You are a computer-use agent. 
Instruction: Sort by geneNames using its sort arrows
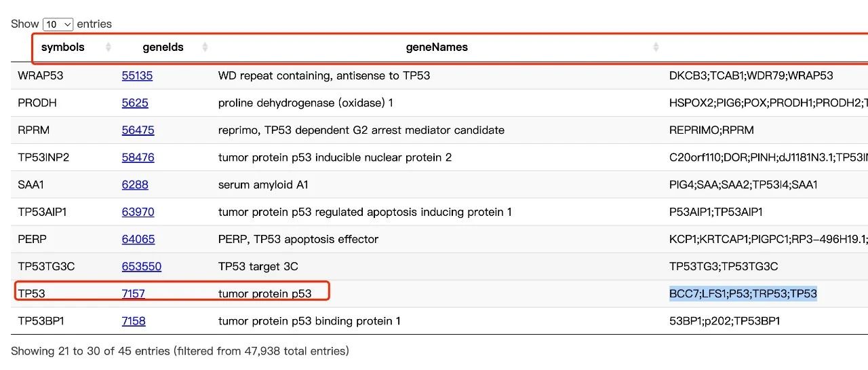click(656, 48)
